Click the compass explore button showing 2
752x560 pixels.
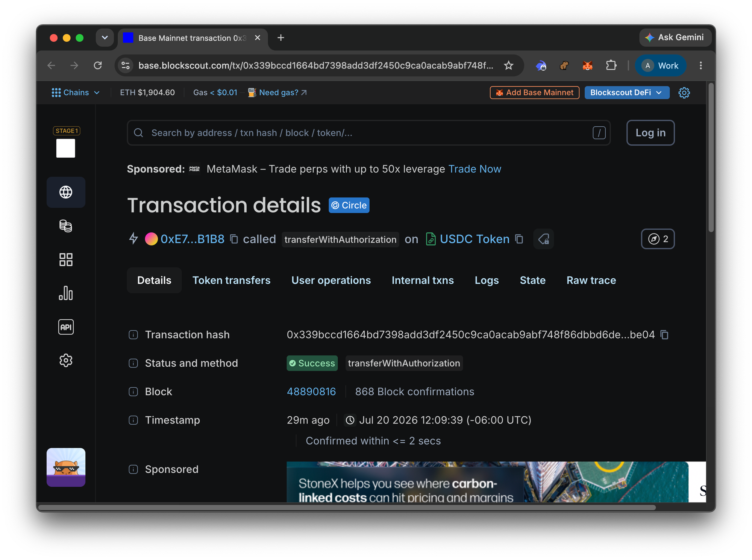click(x=658, y=239)
